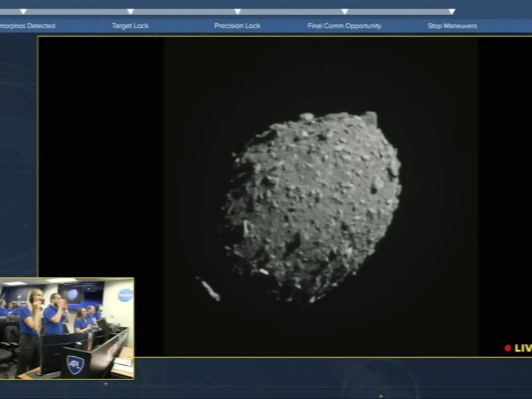Click the Stop Maneuvers triangle marker

[451, 11]
